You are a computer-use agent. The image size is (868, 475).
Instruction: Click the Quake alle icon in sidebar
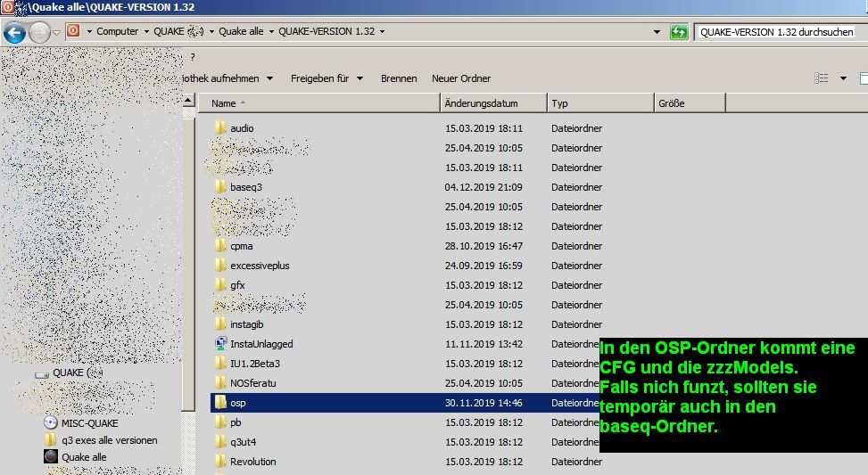tap(50, 457)
